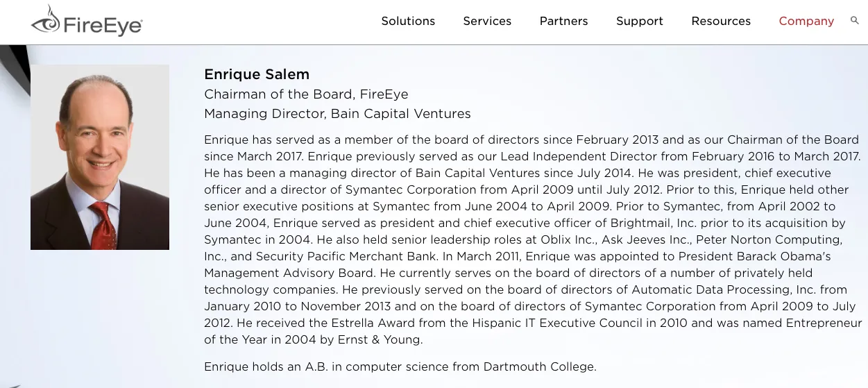The height and width of the screenshot is (388, 868).
Task: Click the FireEye wordmark text in header
Action: [103, 26]
